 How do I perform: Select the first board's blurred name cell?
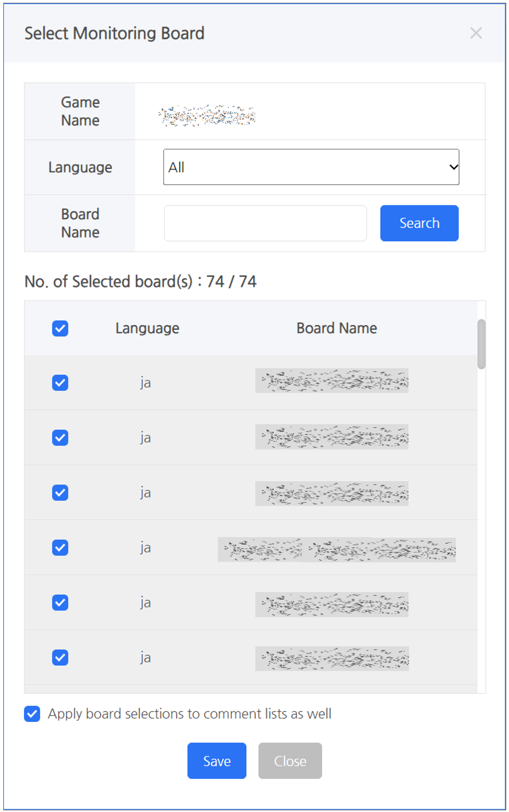click(332, 381)
